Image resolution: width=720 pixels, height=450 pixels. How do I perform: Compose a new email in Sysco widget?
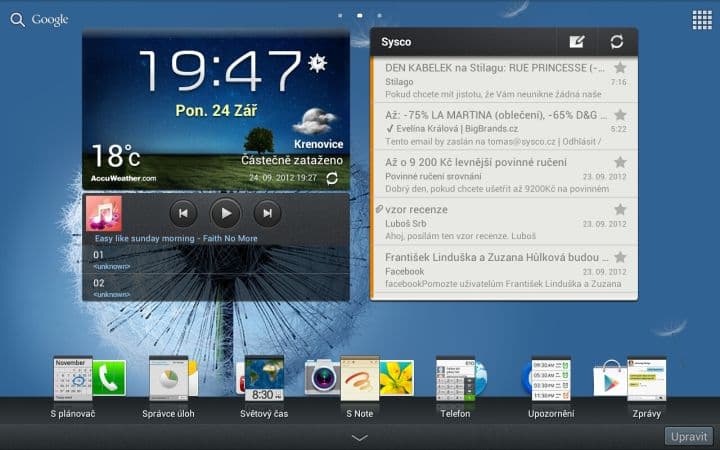click(x=576, y=42)
